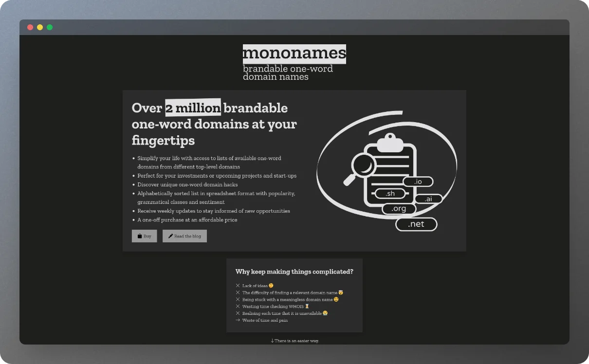This screenshot has width=589, height=364.
Task: Click the .io domain badge in illustration
Action: [x=418, y=182]
